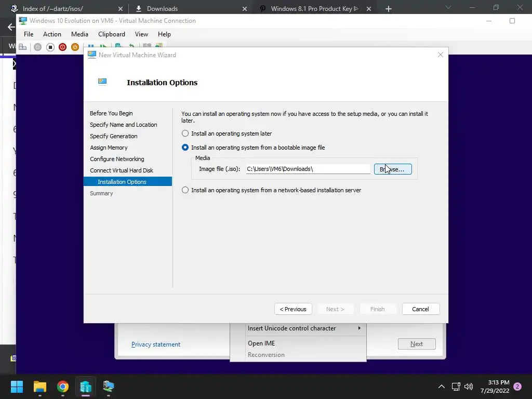Expand Insert Unicode control character submenu
The height and width of the screenshot is (399, 532).
point(298,328)
